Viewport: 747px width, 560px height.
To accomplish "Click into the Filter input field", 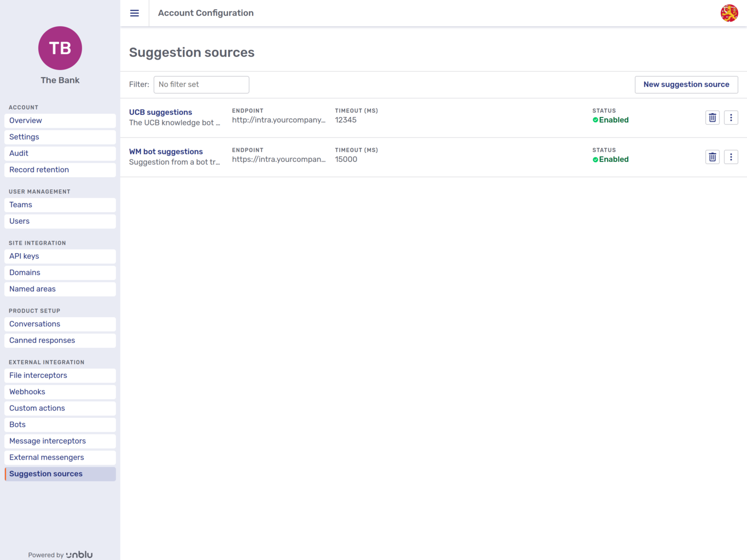I will tap(201, 85).
